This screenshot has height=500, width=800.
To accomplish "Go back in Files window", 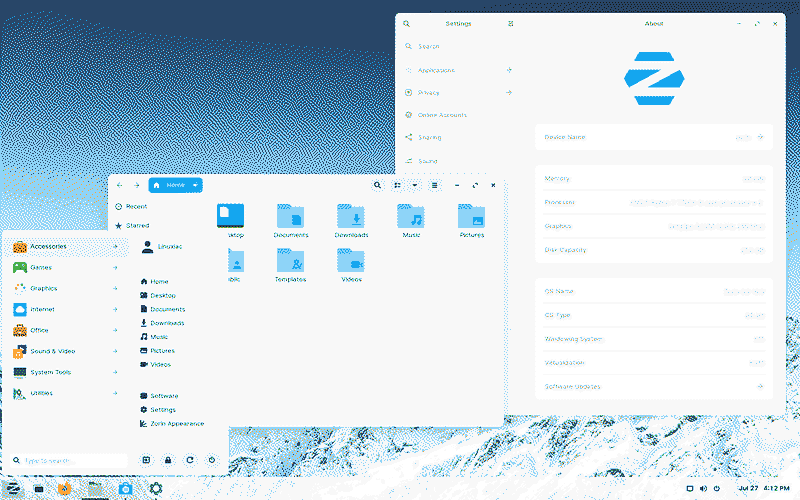I will (x=119, y=185).
